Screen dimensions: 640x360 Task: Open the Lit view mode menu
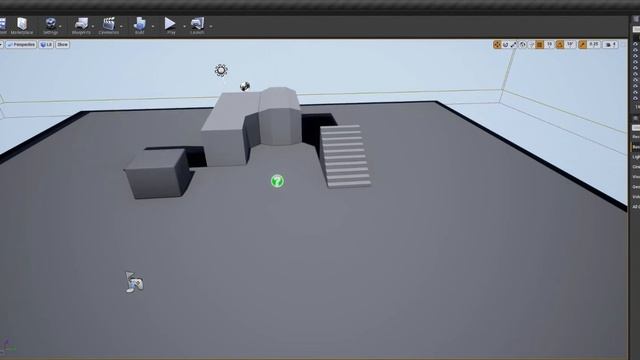tap(46, 44)
